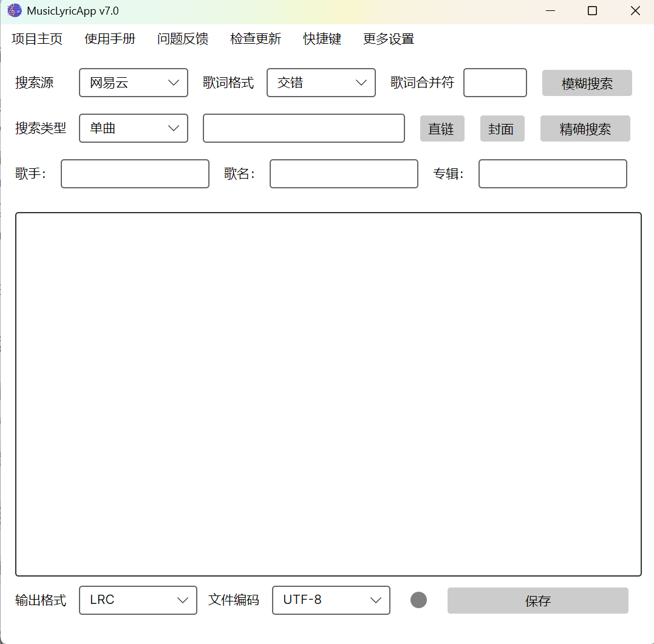Click the 歌词合并符 input field
The width and height of the screenshot is (654, 644).
coord(495,83)
